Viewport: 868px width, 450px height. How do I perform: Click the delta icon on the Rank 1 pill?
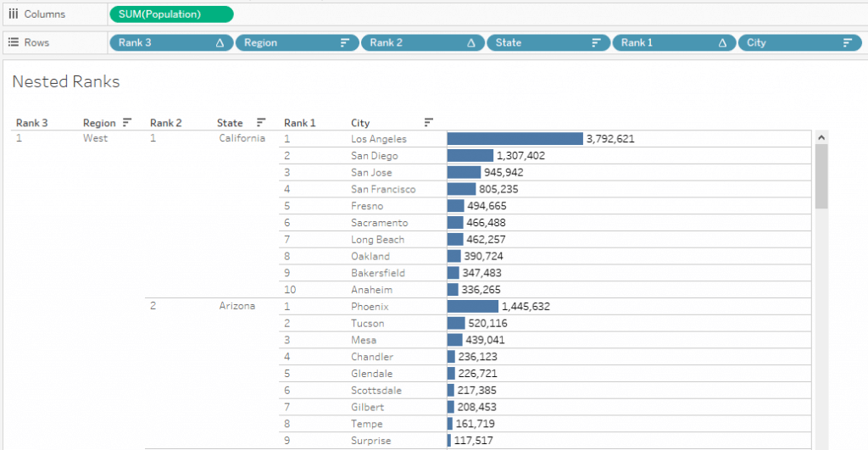[722, 42]
